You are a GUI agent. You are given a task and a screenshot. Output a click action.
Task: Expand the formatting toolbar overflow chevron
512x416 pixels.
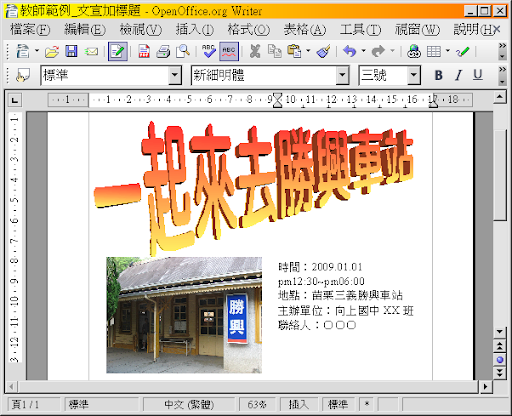pos(502,69)
